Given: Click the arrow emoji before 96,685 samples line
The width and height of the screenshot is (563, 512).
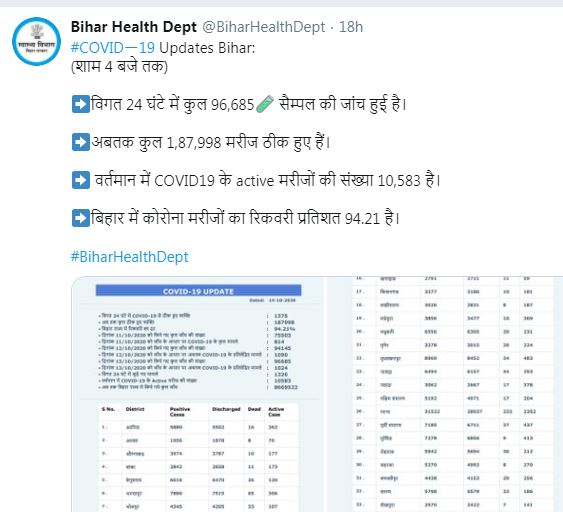Looking at the screenshot, I should (81, 104).
